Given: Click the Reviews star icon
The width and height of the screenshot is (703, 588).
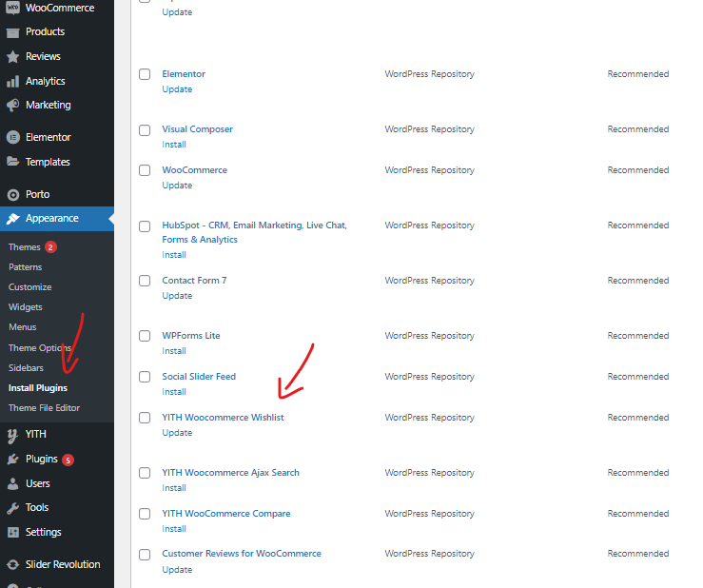Looking at the screenshot, I should (13, 56).
